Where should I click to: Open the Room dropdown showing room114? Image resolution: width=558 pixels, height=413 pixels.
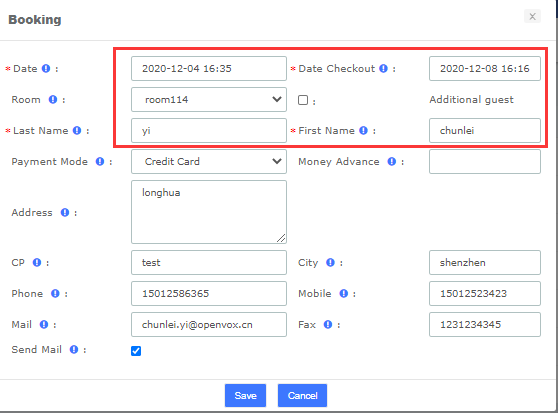(209, 100)
